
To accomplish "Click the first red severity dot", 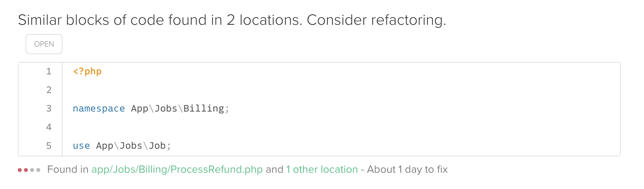I will click(20, 170).
